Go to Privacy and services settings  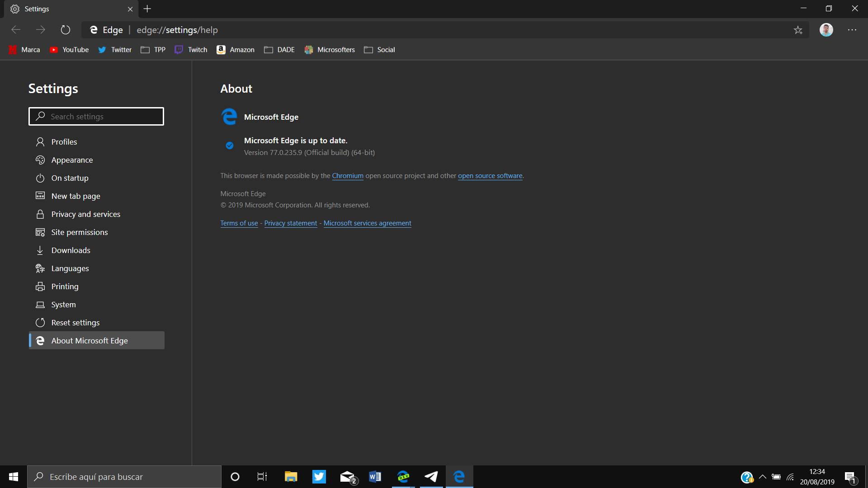[85, 214]
